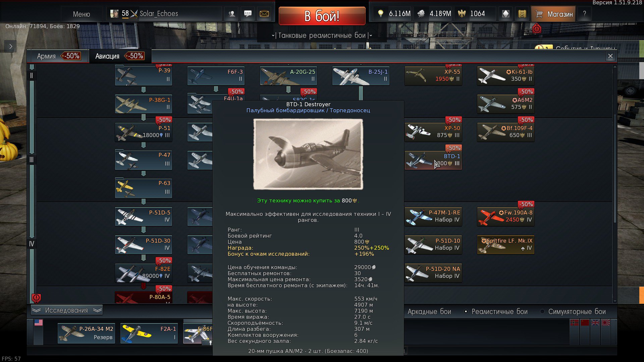The width and height of the screenshot is (644, 362).
Task: Select the F6F-3 aircraft card
Action: (216, 75)
